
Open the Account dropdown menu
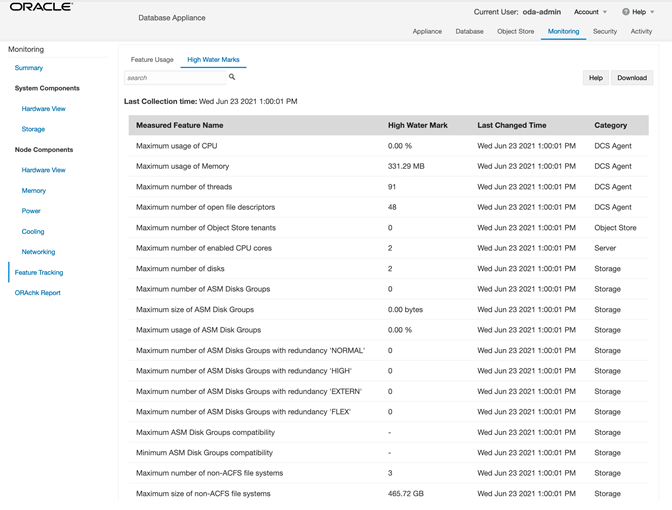[x=590, y=12]
